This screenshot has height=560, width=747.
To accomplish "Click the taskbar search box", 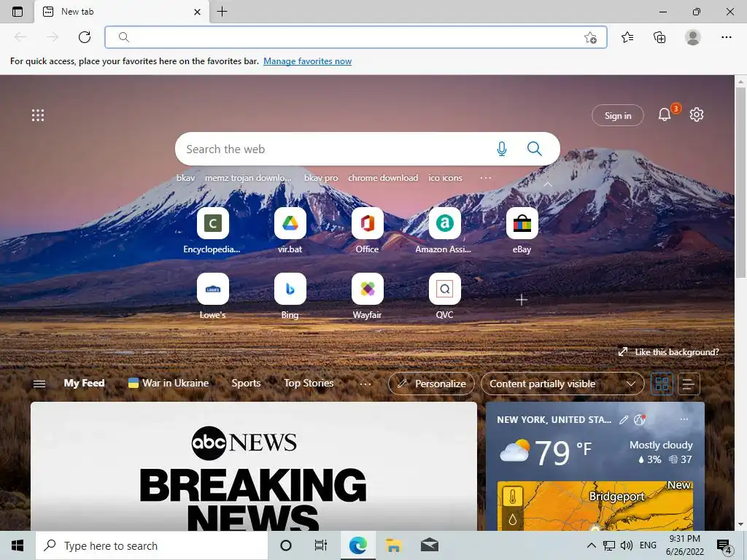I will click(x=152, y=545).
